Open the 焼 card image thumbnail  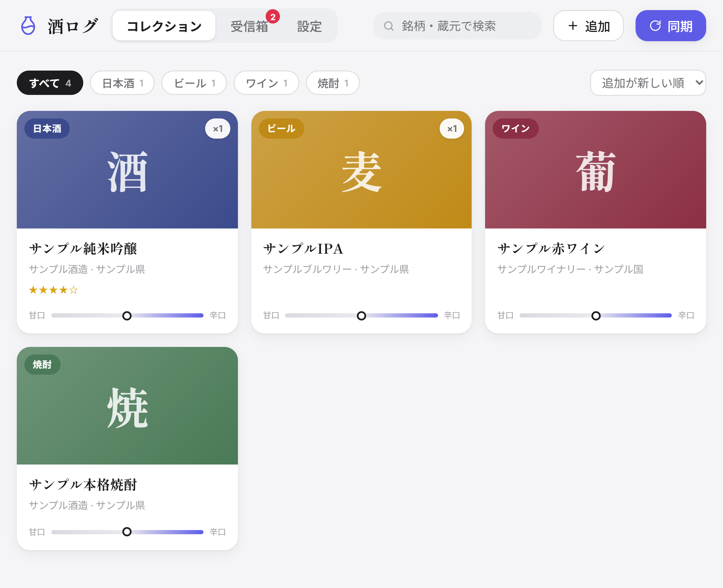click(127, 406)
